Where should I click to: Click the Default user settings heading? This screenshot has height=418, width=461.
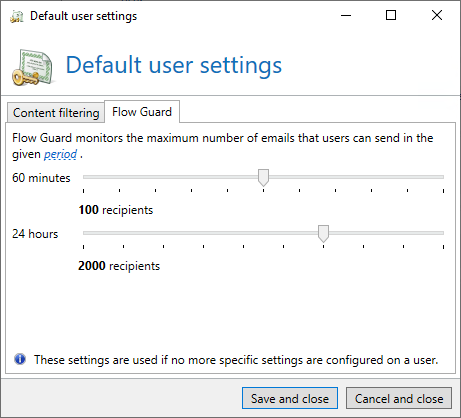pos(174,65)
